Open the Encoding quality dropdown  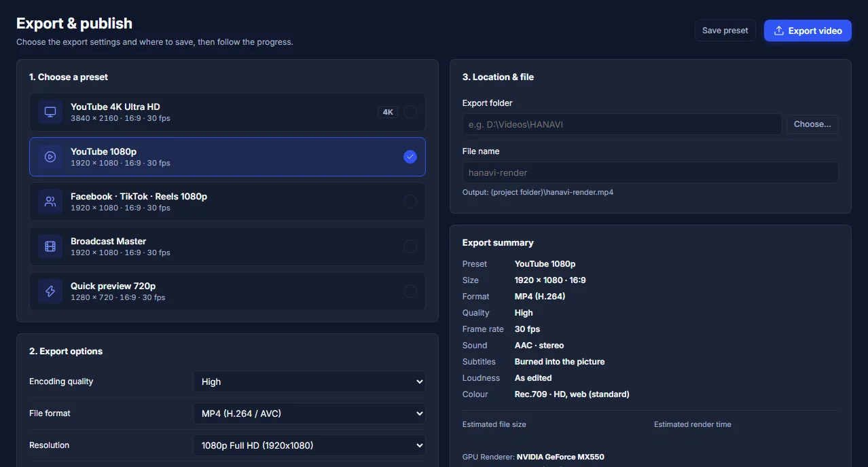pyautogui.click(x=309, y=381)
